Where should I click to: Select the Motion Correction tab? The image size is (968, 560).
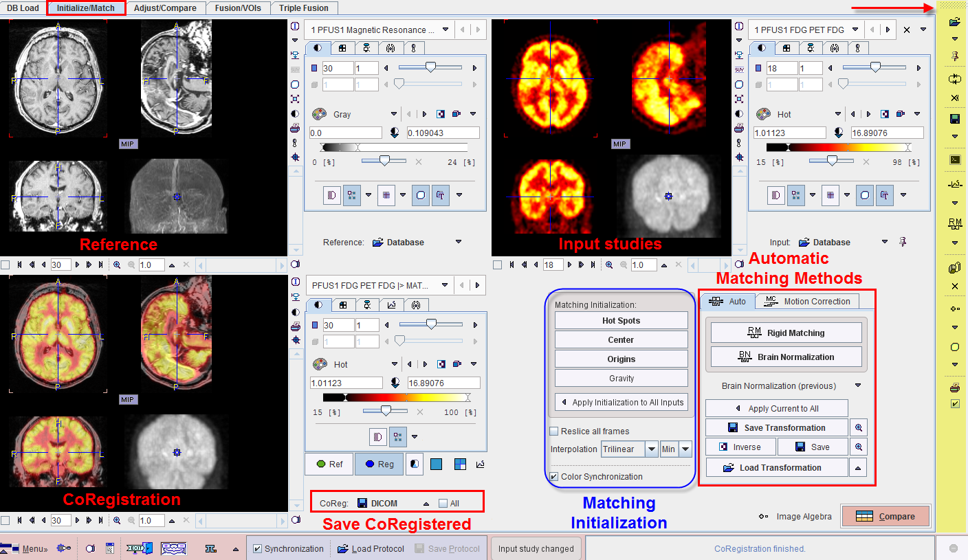(x=808, y=301)
